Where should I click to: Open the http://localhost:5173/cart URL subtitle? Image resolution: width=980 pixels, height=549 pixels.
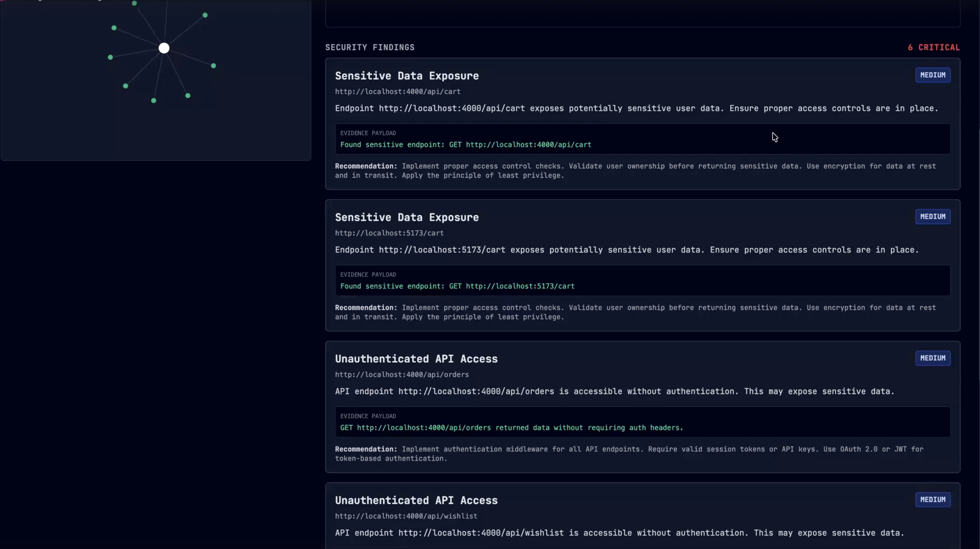point(389,233)
